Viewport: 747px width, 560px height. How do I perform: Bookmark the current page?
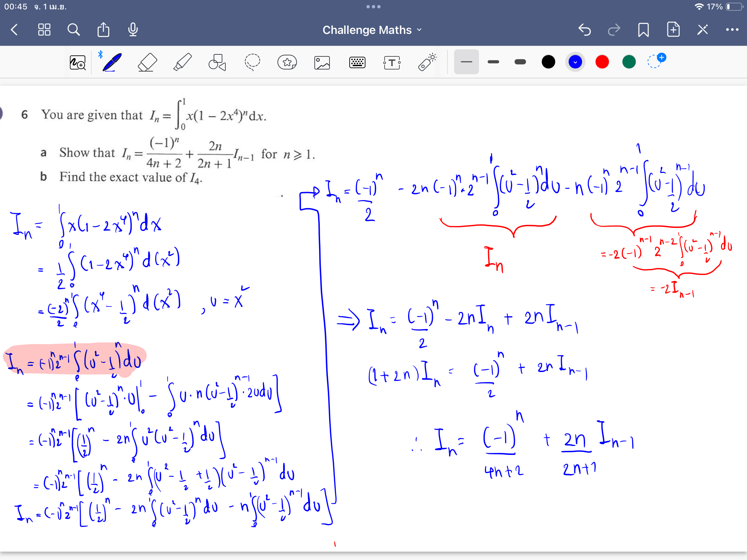point(643,30)
